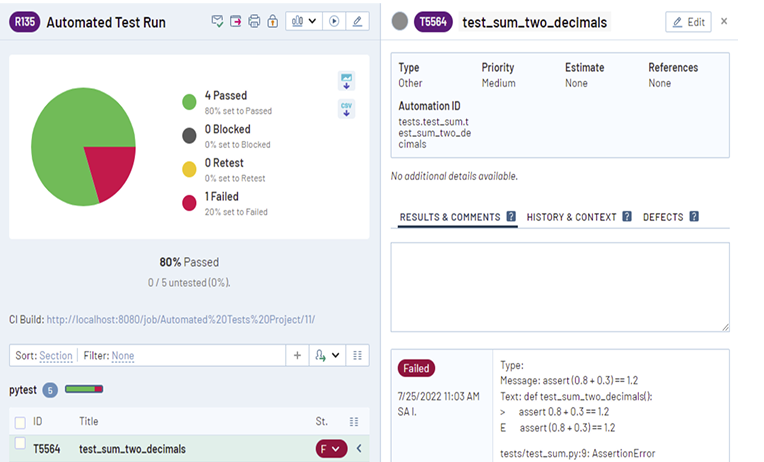Click the plus add test icon

(x=297, y=355)
